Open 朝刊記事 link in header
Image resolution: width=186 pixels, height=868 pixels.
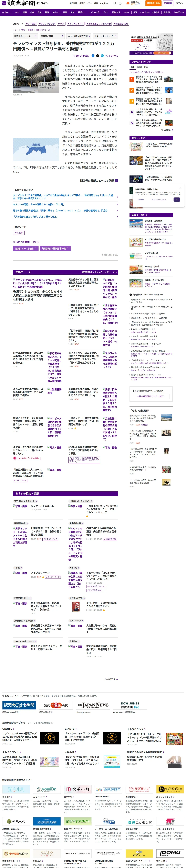click(73, 3)
